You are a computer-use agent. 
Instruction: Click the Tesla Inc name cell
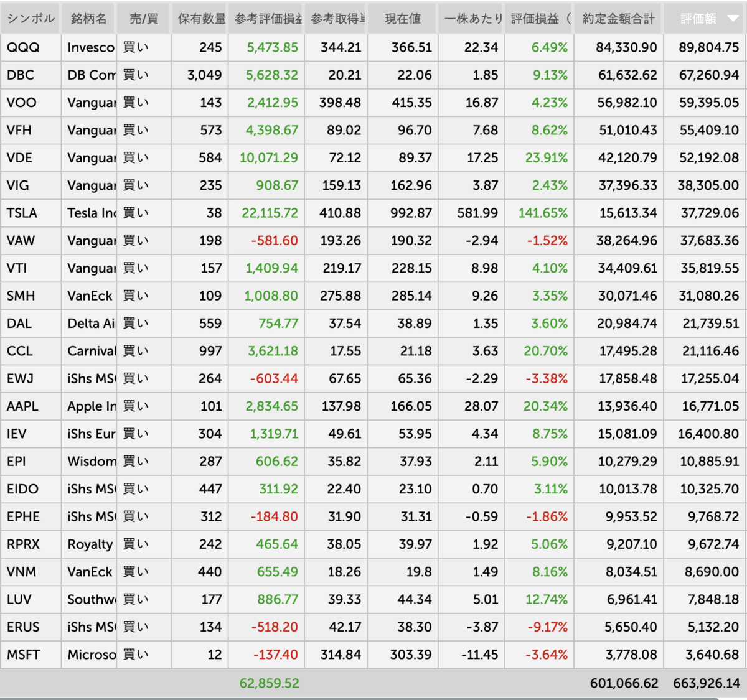(x=89, y=213)
